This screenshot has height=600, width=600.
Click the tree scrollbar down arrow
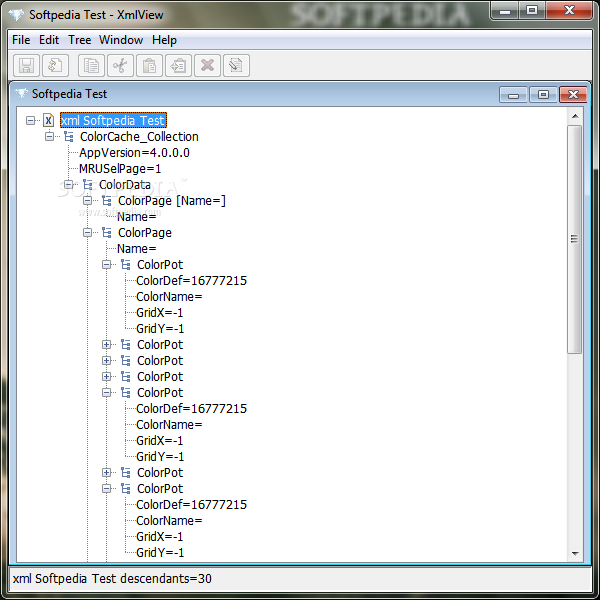575,554
